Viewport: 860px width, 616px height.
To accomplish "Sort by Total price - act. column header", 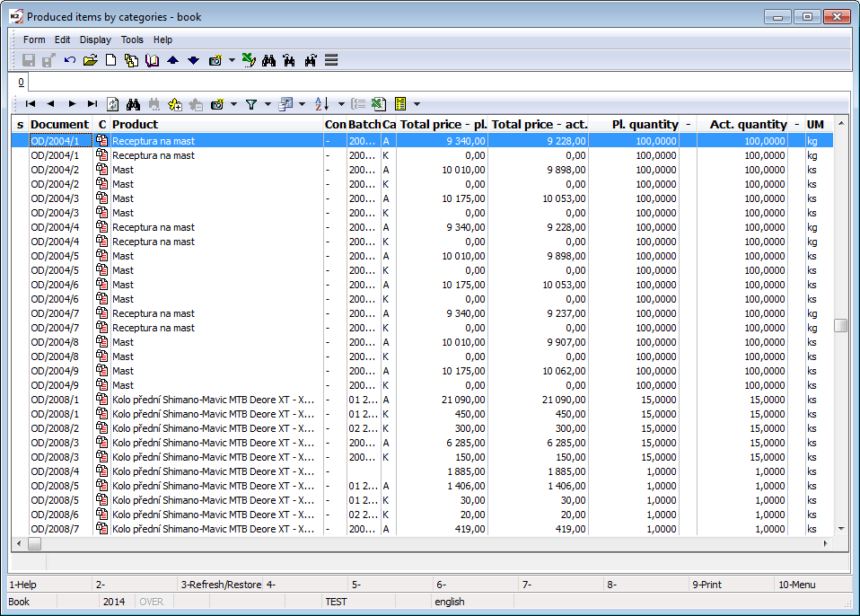I will coord(539,124).
